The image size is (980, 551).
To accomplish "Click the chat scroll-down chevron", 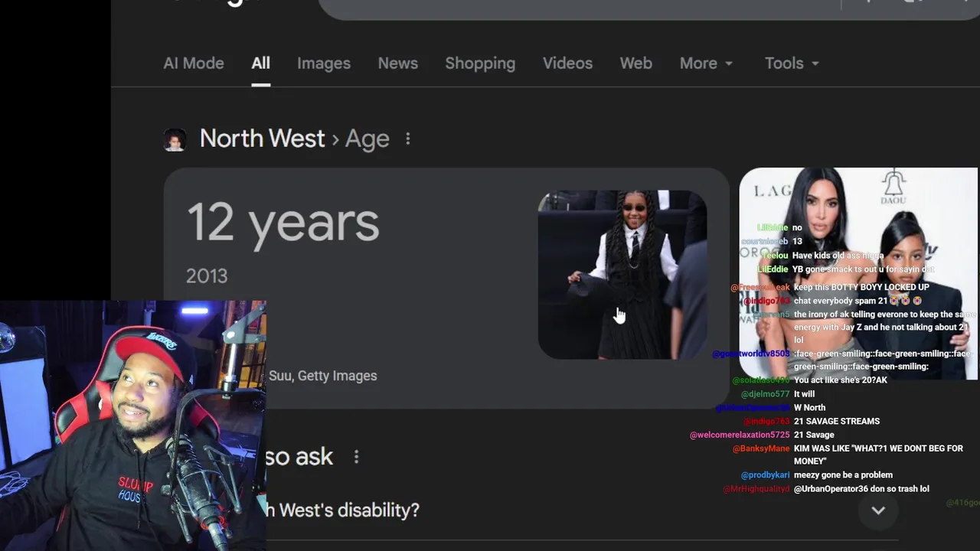I will tap(878, 510).
